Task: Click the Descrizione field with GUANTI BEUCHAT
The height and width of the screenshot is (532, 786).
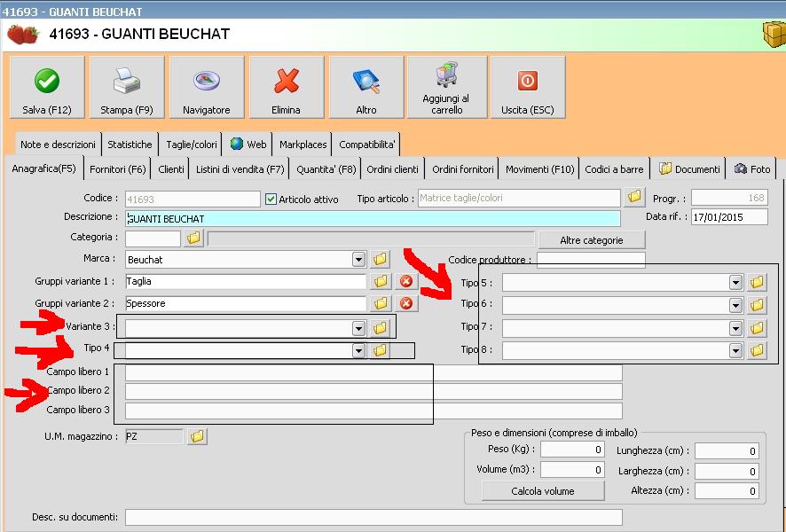Action: coord(373,218)
